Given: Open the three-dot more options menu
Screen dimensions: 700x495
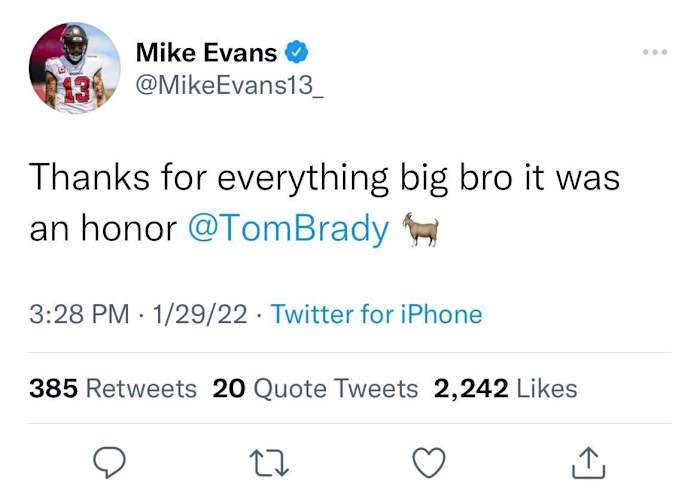Looking at the screenshot, I should click(655, 51).
